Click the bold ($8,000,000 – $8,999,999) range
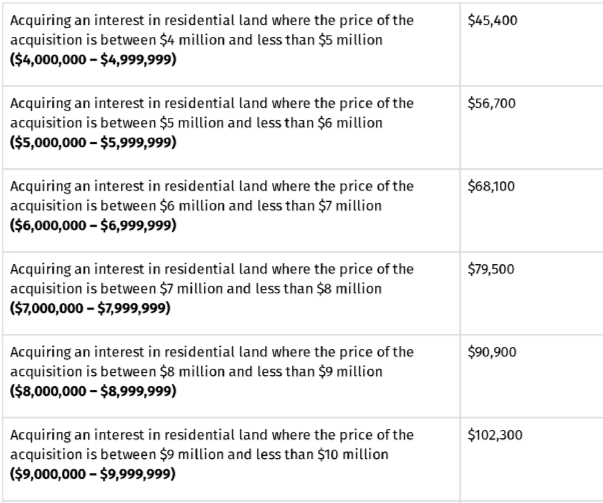This screenshot has width=603, height=503. coord(93,390)
